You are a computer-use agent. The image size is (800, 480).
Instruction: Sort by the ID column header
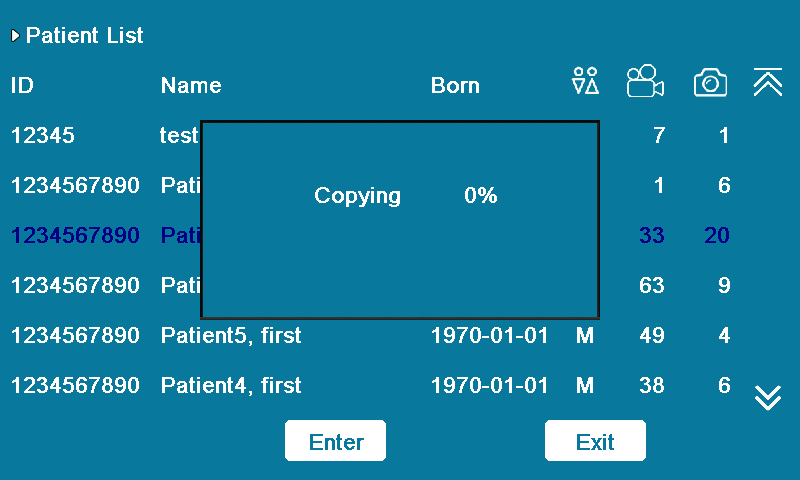click(x=22, y=86)
